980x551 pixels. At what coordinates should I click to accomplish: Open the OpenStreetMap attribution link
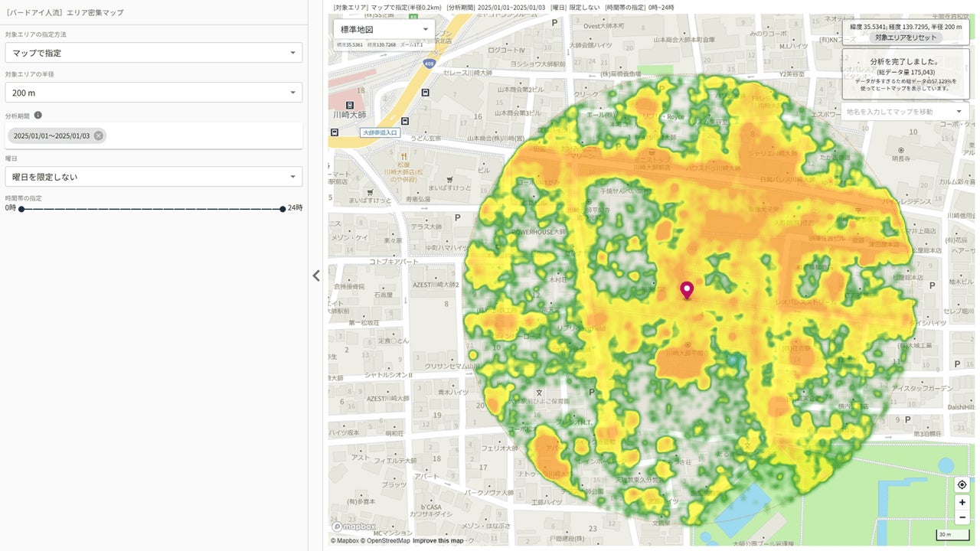pyautogui.click(x=387, y=541)
